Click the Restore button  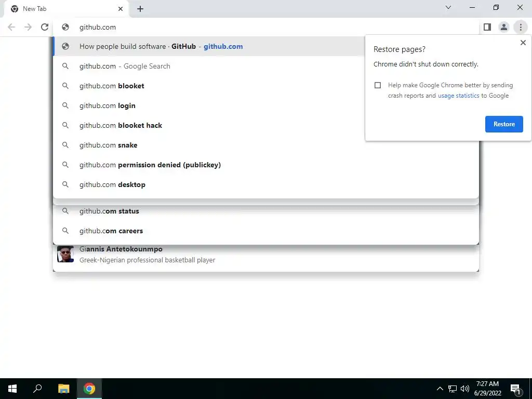[504, 124]
